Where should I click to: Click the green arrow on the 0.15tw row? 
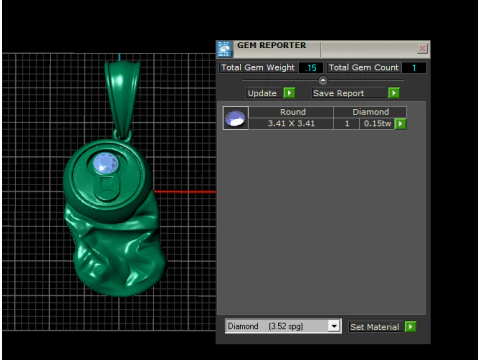coord(400,124)
